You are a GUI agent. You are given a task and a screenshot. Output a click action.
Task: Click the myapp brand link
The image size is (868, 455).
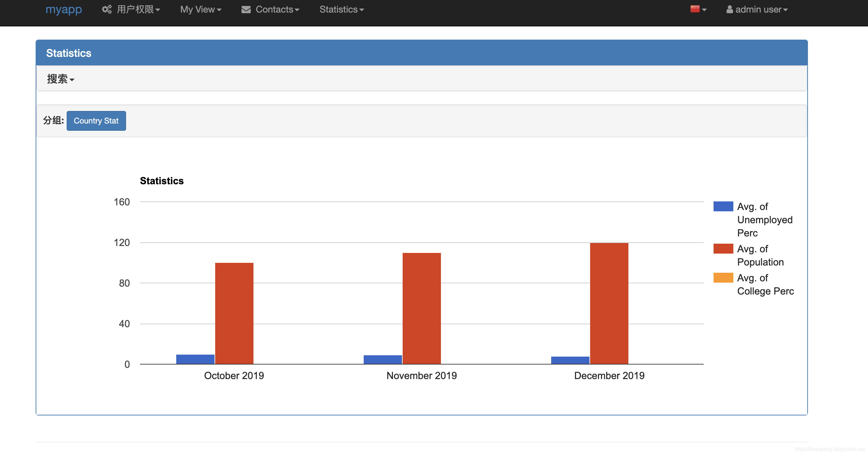pos(64,10)
